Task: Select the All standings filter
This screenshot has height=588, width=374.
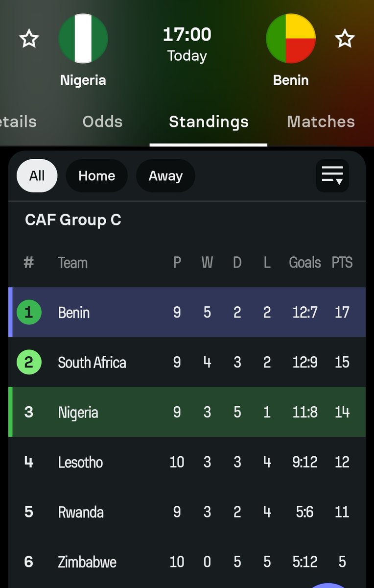Action: [37, 176]
